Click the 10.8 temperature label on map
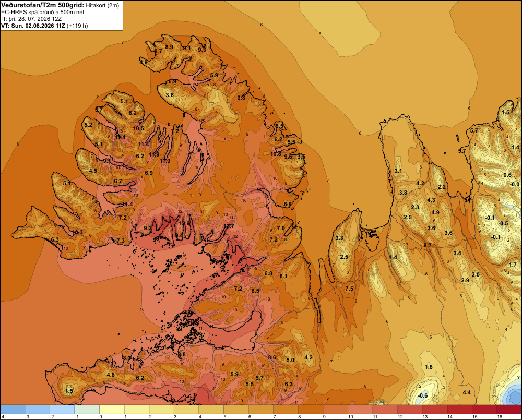The image size is (522, 420). pyautogui.click(x=276, y=154)
